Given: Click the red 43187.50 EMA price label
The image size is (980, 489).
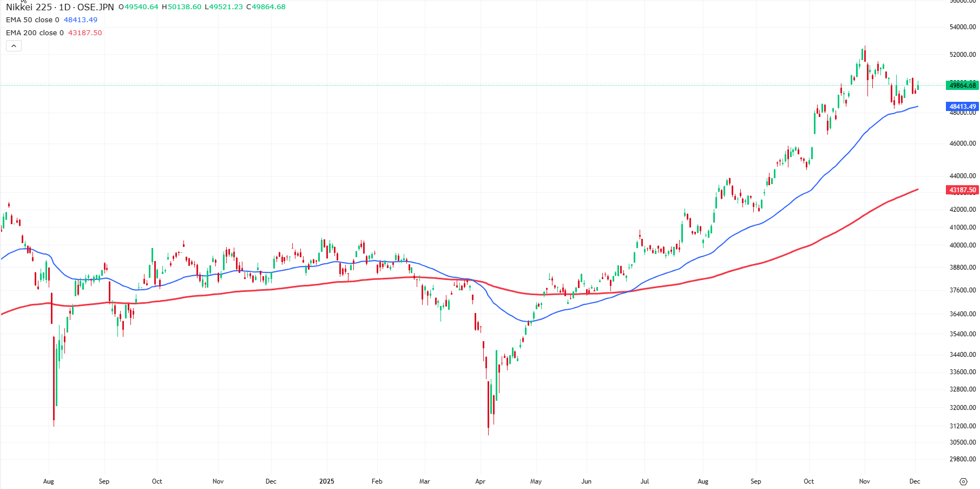Looking at the screenshot, I should [962, 190].
